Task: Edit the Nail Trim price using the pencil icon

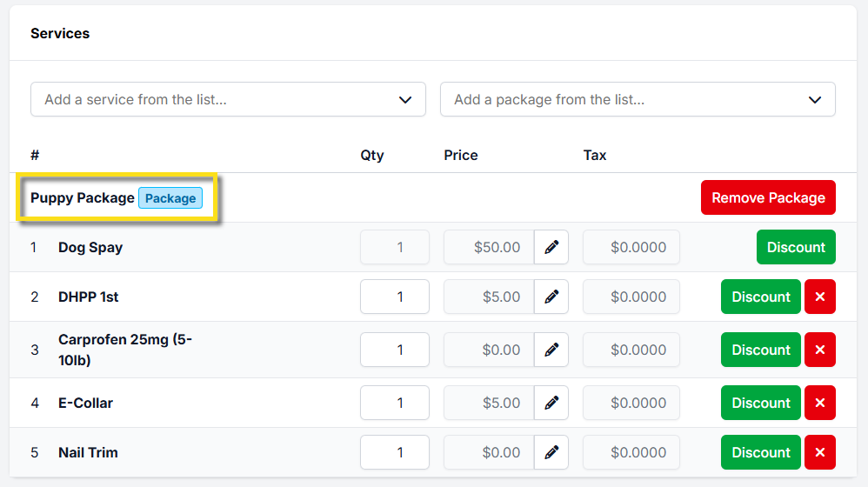Action: pyautogui.click(x=551, y=452)
